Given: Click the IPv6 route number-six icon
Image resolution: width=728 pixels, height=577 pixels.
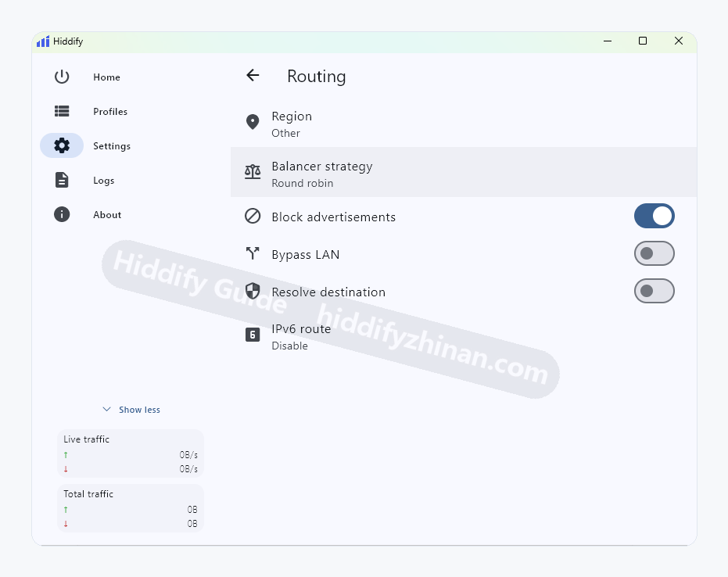Looking at the screenshot, I should (253, 334).
